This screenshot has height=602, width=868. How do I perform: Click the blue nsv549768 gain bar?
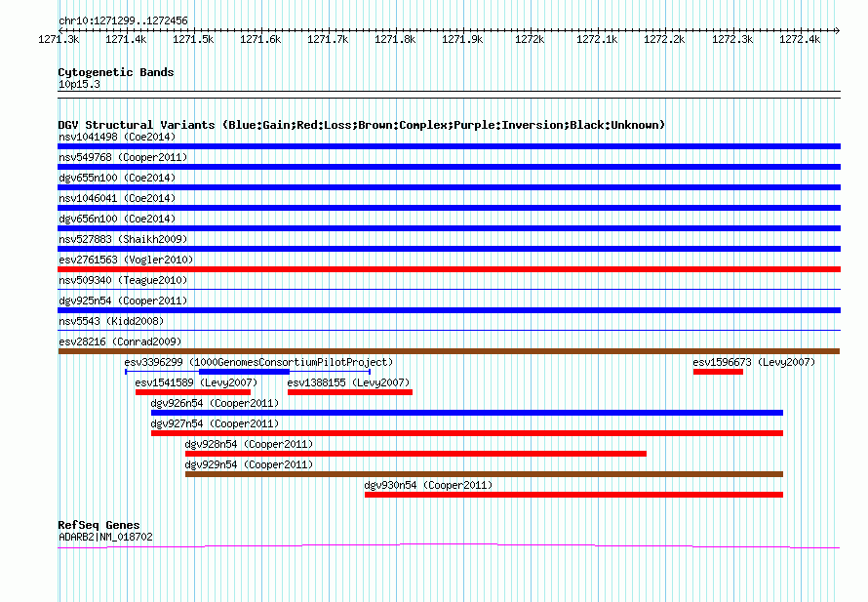pyautogui.click(x=449, y=167)
